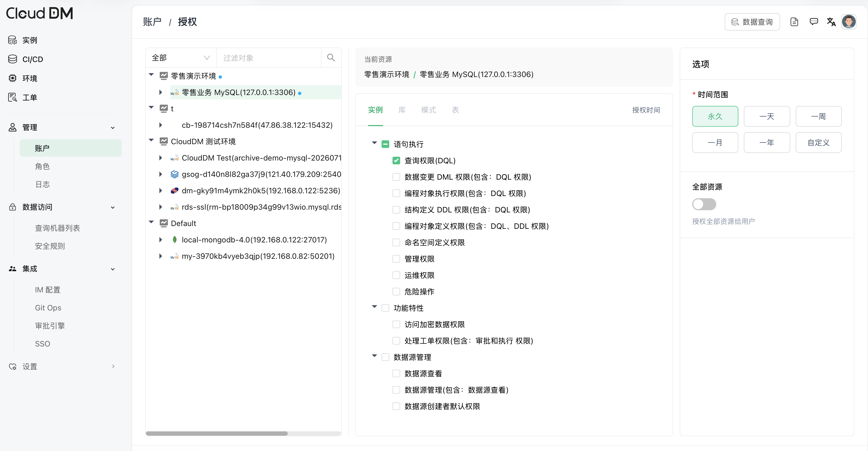Switch to the 表 tab
Viewport: 868px width, 451px height.
pyautogui.click(x=455, y=110)
